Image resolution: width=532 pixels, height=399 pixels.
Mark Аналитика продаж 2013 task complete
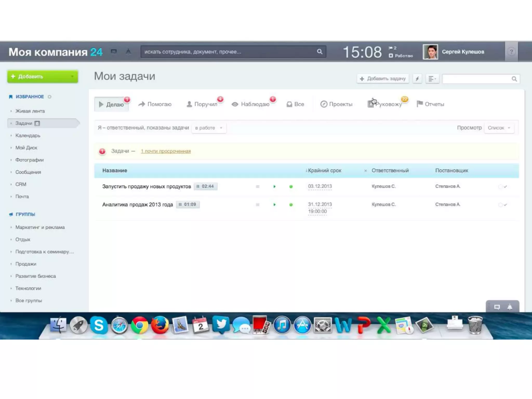tap(505, 205)
